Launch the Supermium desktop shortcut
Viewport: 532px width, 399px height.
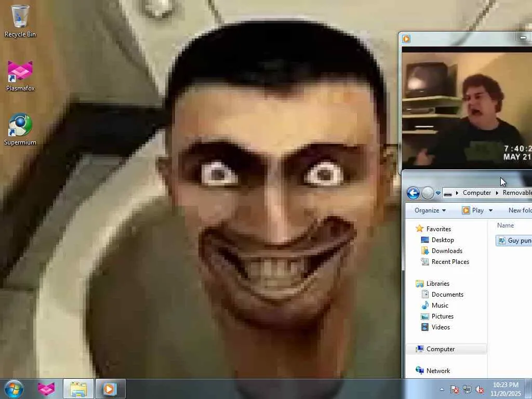point(20,129)
